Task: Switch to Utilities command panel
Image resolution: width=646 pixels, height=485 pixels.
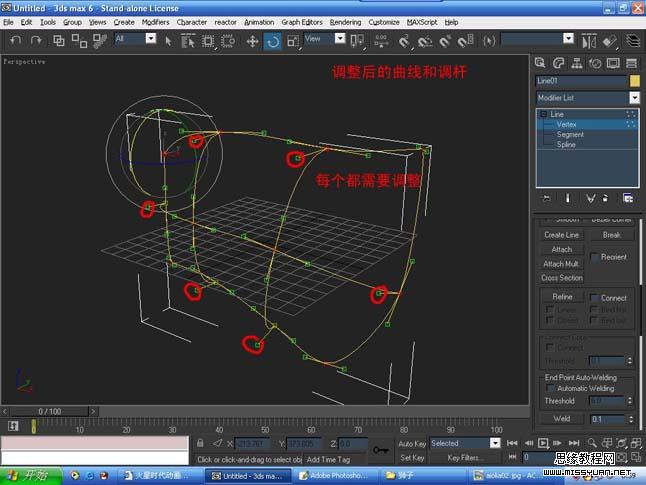Action: click(631, 63)
